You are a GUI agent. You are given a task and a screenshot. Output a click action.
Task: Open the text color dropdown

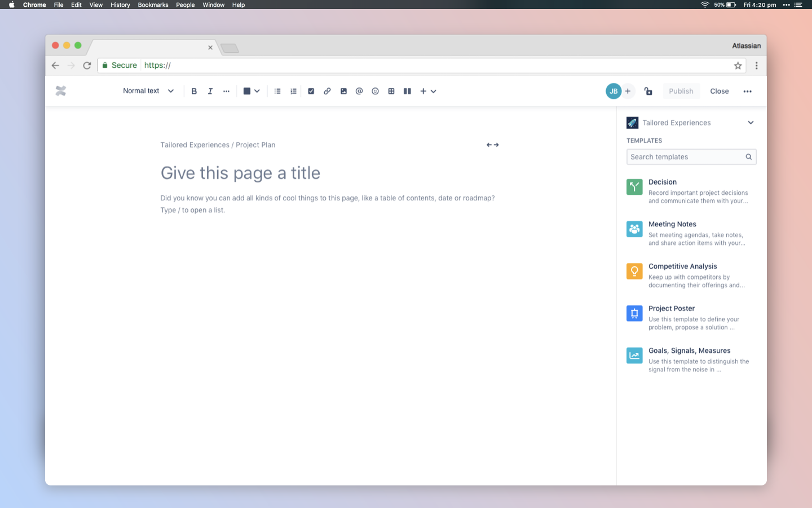[251, 91]
